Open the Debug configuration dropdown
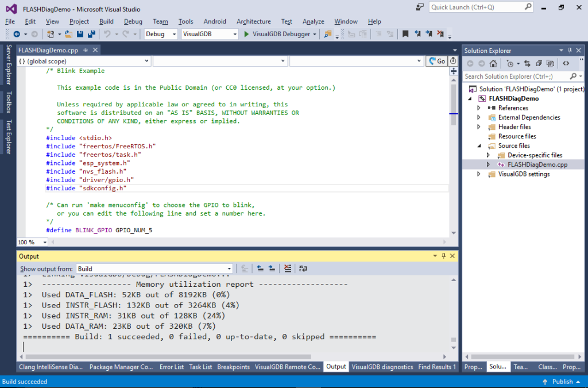 pos(174,34)
